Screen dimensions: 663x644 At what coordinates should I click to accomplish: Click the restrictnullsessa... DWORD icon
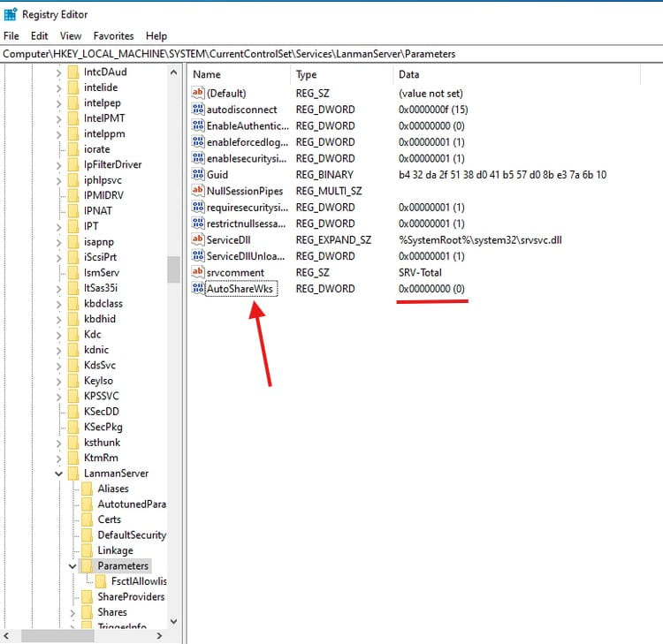198,224
